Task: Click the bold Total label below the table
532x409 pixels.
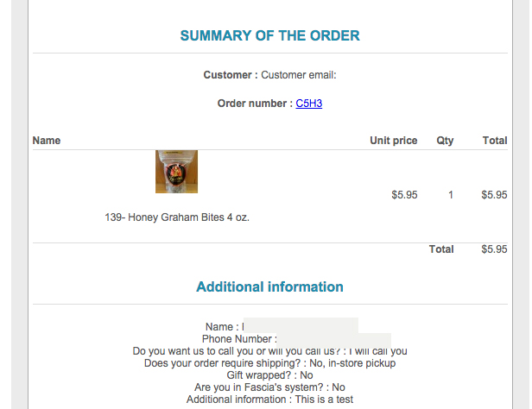Action: pos(441,249)
